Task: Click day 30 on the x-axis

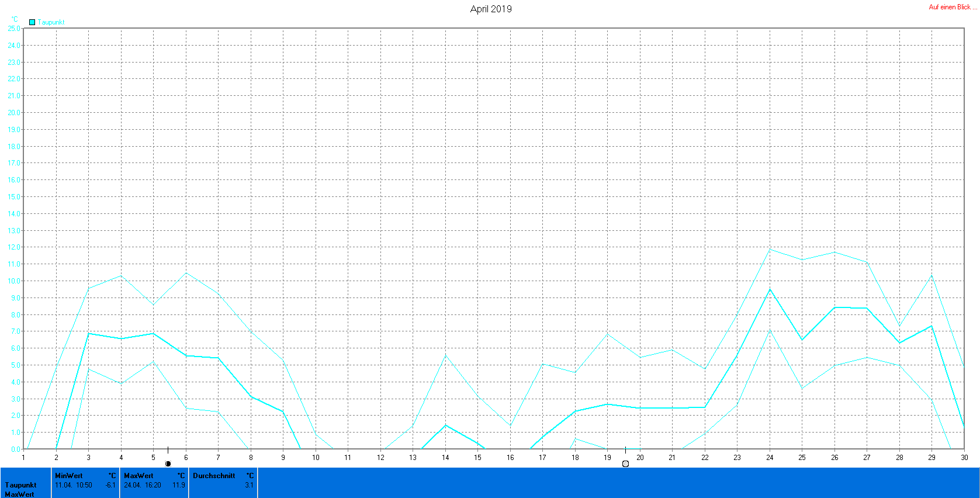Action: coord(964,458)
